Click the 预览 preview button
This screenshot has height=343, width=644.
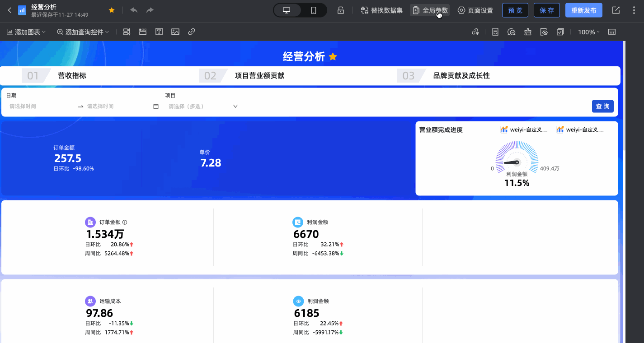pyautogui.click(x=515, y=10)
